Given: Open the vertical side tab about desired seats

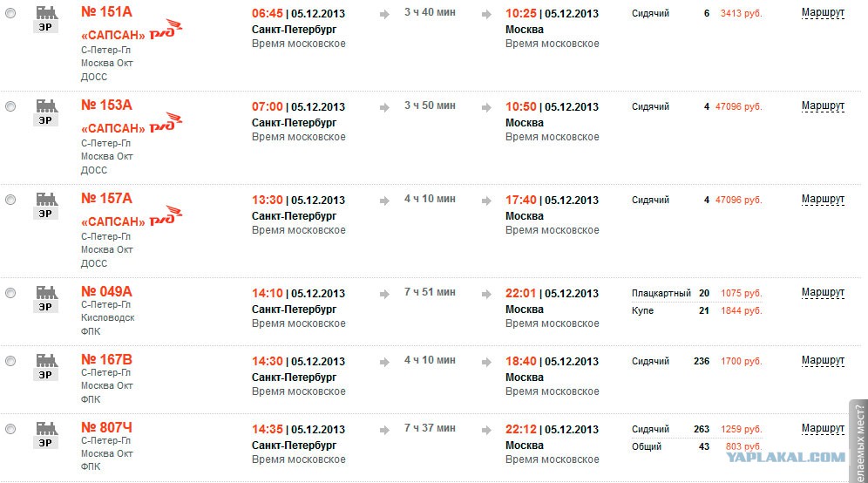Looking at the screenshot, I should tap(858, 441).
